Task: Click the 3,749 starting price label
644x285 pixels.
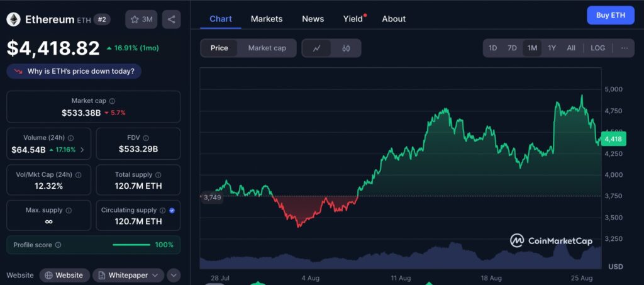Action: pos(213,197)
